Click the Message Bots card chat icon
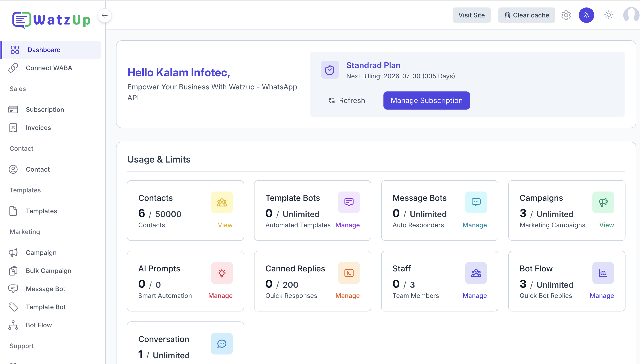This screenshot has width=640, height=364. [476, 202]
